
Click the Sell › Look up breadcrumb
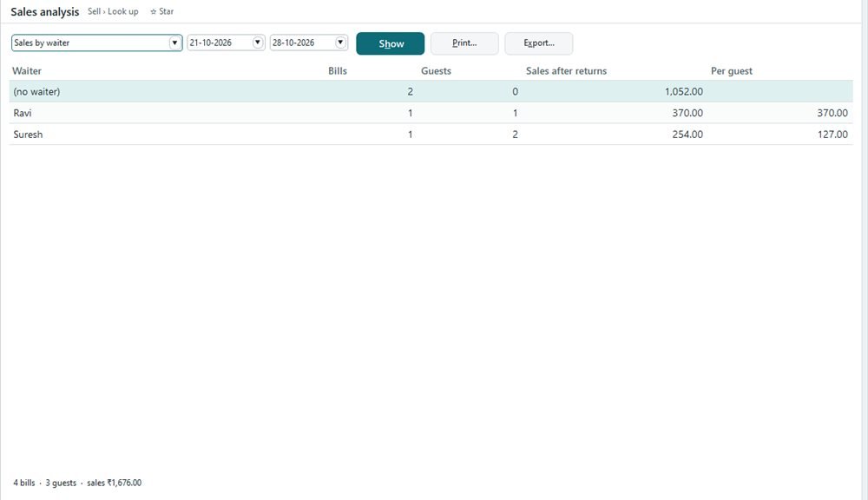113,11
